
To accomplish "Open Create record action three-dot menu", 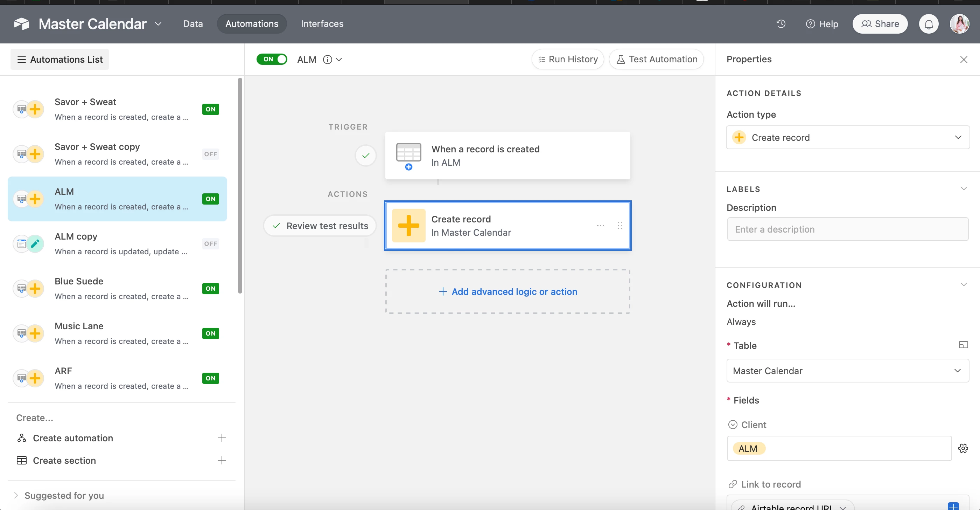I will pyautogui.click(x=600, y=226).
